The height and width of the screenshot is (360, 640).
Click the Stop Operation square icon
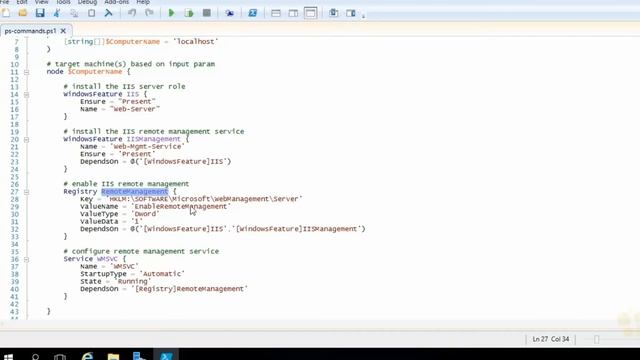coord(207,13)
